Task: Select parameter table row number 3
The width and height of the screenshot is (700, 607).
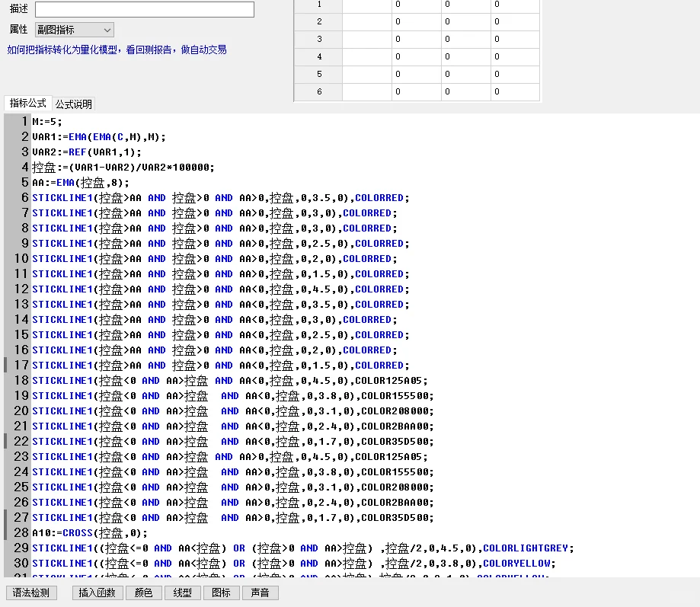Action: (318, 39)
